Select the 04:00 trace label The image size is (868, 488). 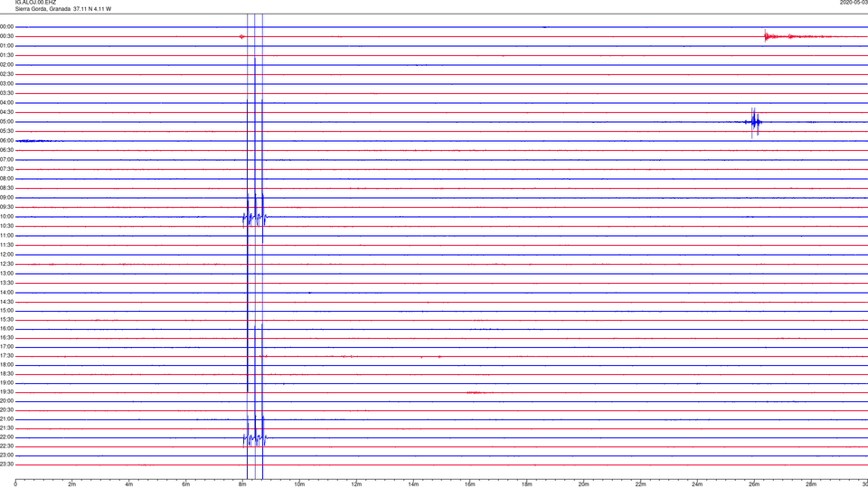tap(6, 102)
